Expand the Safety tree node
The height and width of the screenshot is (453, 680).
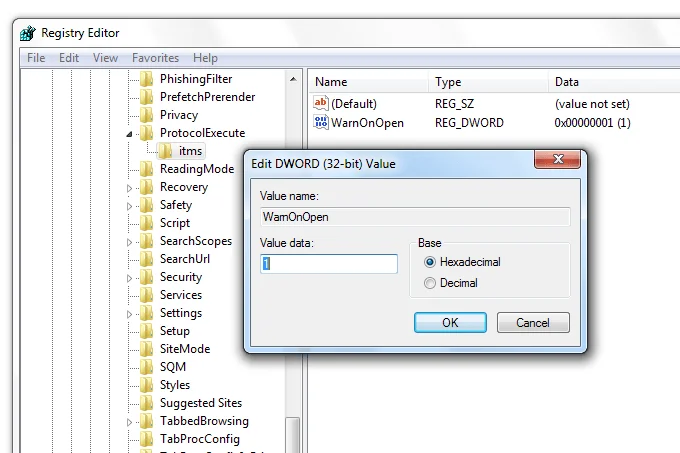point(129,206)
